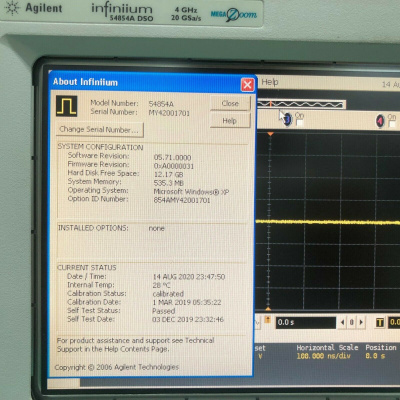Click internal temp value 28 °C
400x400 pixels.
[161, 285]
